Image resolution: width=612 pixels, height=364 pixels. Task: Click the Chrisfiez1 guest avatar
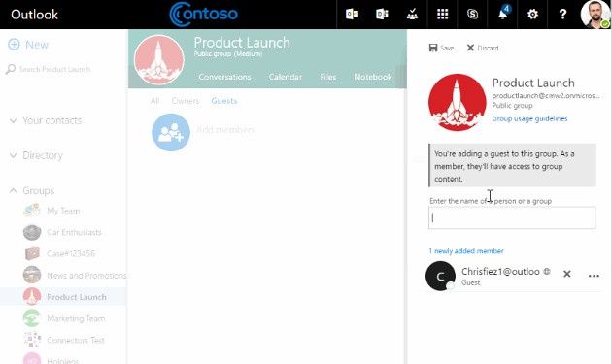[440, 276]
